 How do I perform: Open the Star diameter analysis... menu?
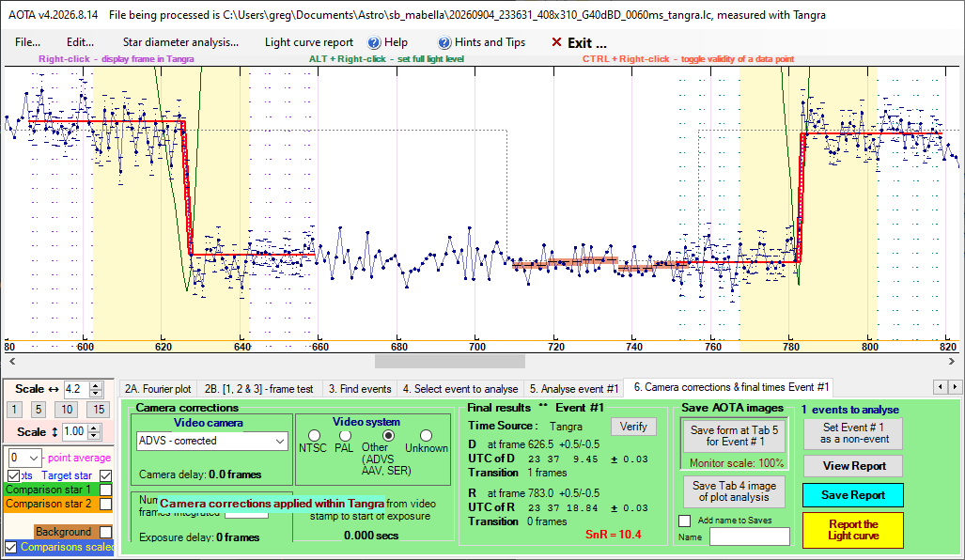point(180,42)
